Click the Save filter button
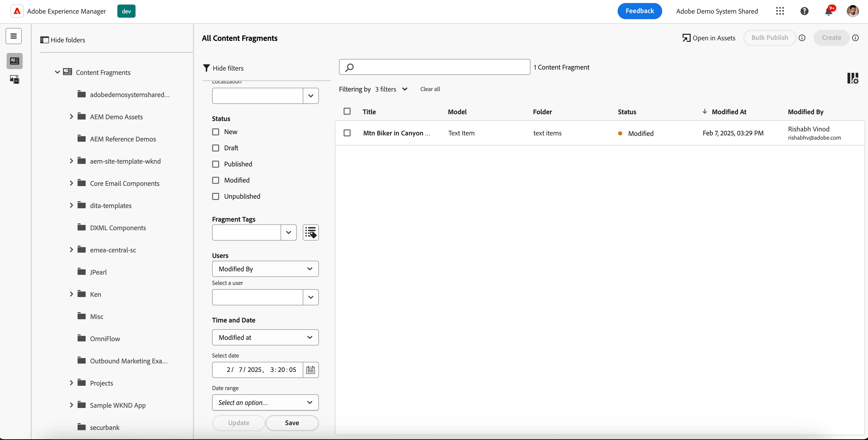Image resolution: width=868 pixels, height=440 pixels. (292, 423)
